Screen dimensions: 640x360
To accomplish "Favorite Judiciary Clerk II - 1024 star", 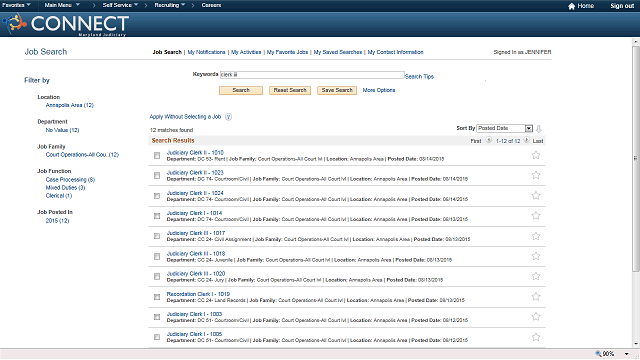I will (536, 196).
